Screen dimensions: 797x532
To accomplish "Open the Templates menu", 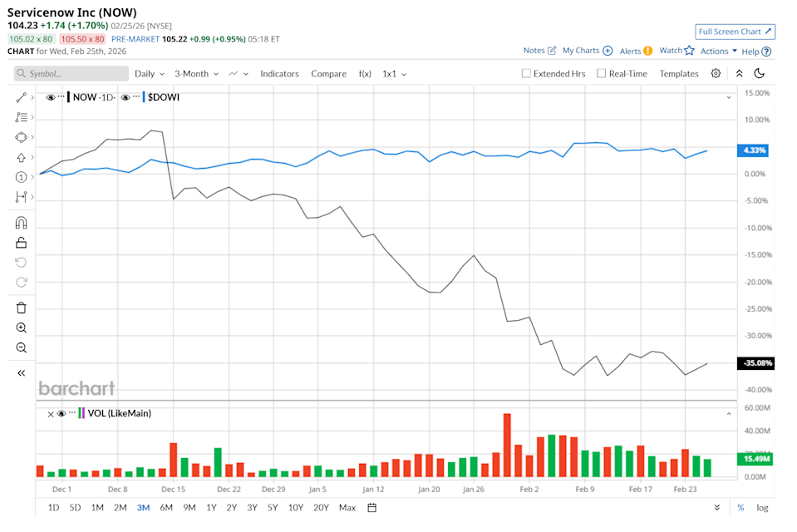I will [679, 74].
